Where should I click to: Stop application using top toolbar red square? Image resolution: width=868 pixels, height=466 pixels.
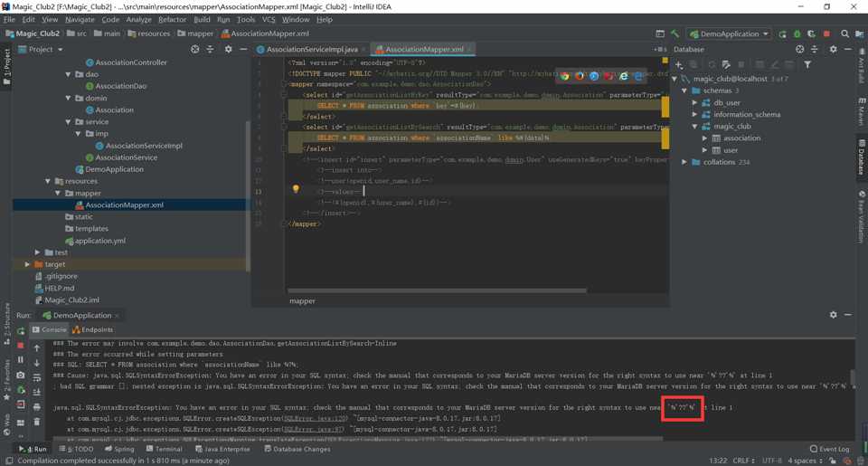826,33
